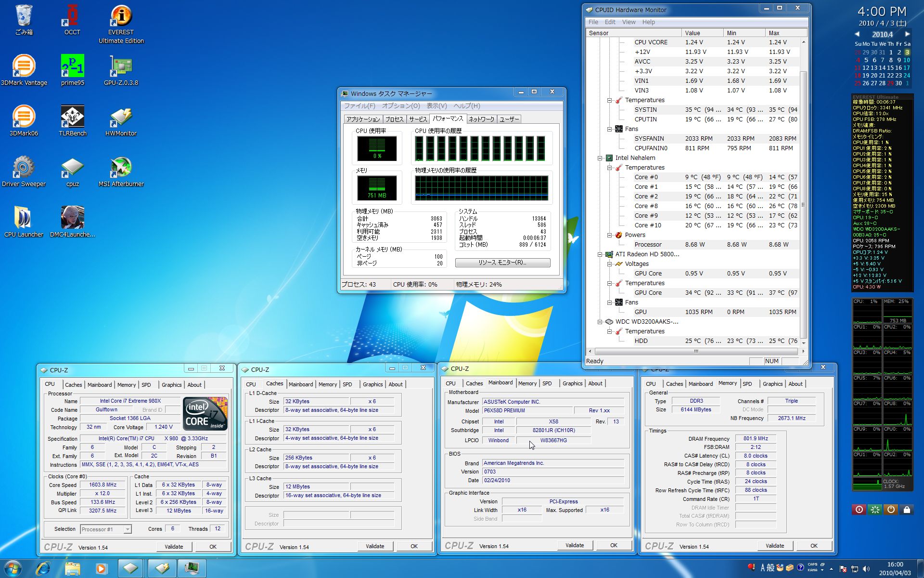Open File menu in HWMonitor
Screen dimensions: 924x578
tap(593, 22)
